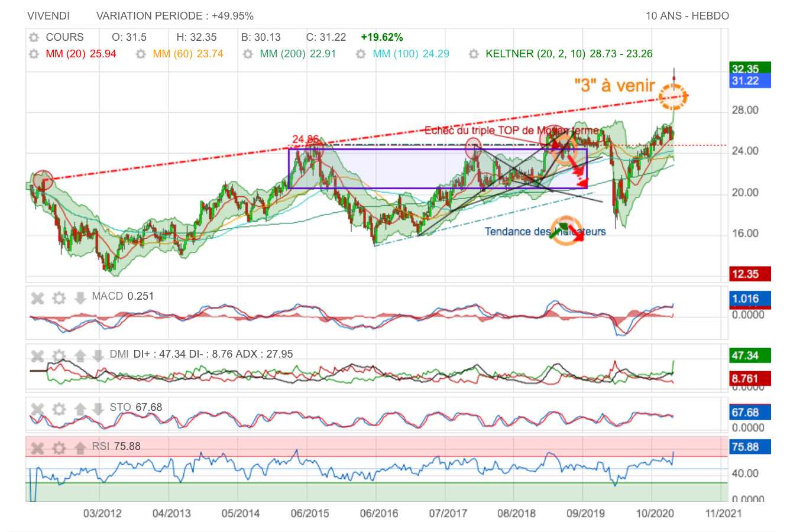Click the 16.00 price axis label
The height and width of the screenshot is (532, 803).
(745, 233)
